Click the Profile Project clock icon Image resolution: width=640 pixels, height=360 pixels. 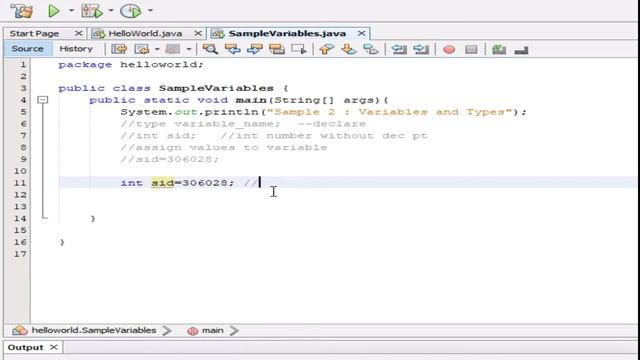pos(131,11)
